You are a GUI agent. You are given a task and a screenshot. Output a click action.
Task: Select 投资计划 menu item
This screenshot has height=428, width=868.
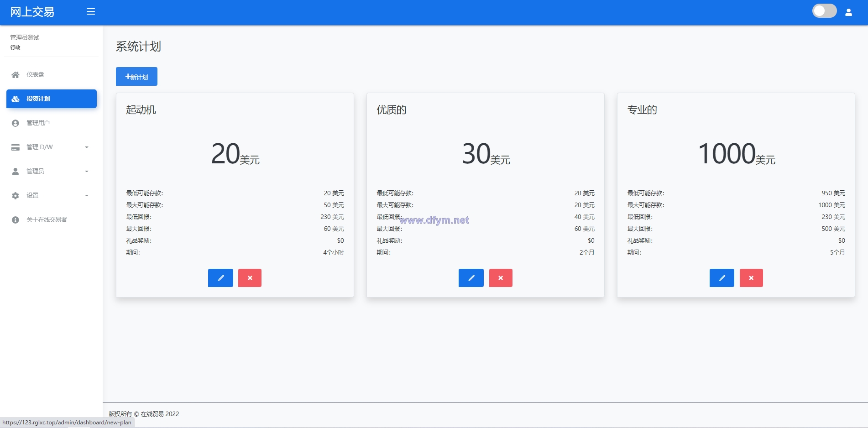pyautogui.click(x=51, y=99)
